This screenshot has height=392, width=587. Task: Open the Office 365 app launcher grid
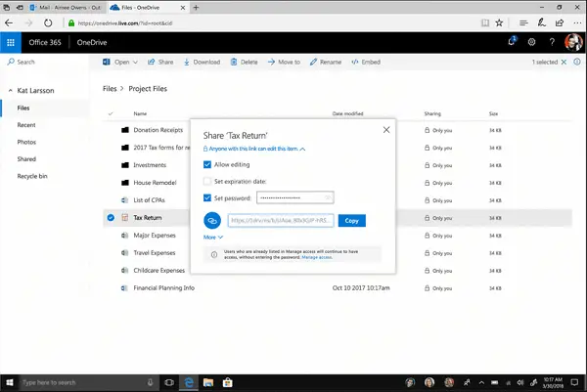(x=11, y=43)
